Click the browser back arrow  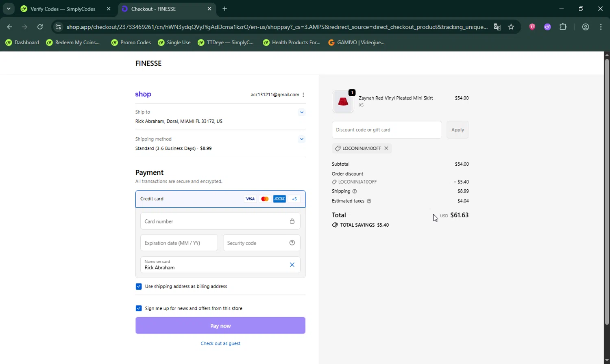tap(10, 27)
